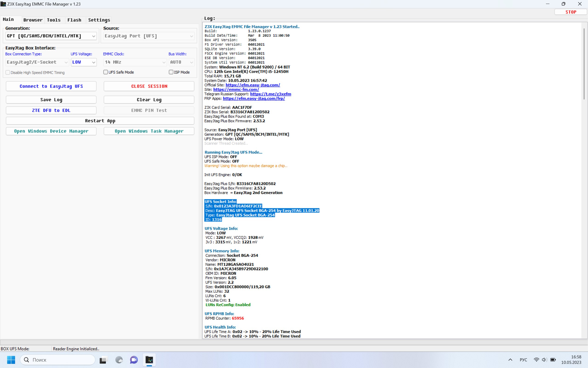The width and height of the screenshot is (588, 368).
Task: Enable the ISP Mode checkbox
Action: pyautogui.click(x=171, y=72)
